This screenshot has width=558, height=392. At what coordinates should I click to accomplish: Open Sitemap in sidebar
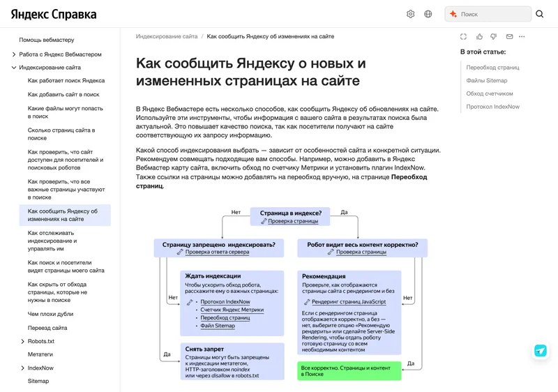(38, 381)
